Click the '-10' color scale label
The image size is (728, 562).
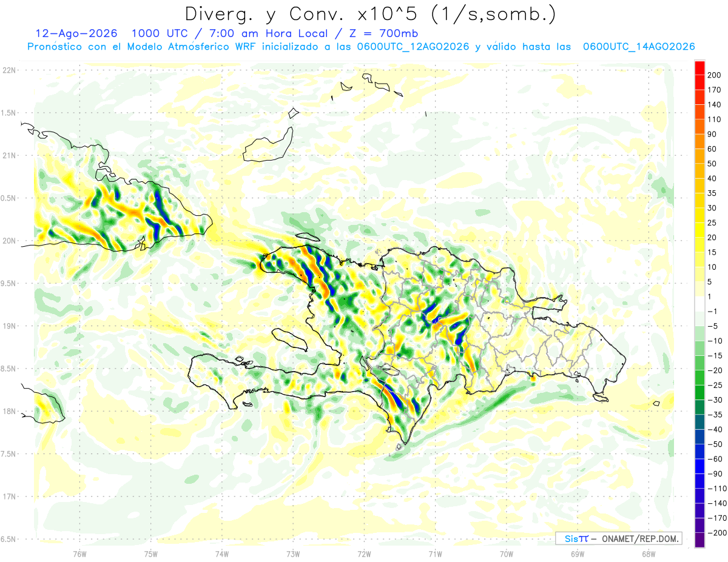tap(714, 341)
